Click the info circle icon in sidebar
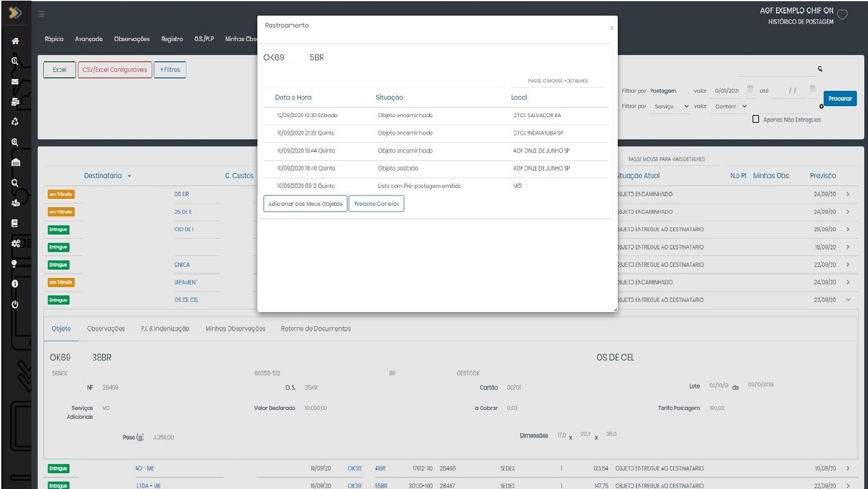The image size is (868, 489). pos(15,284)
